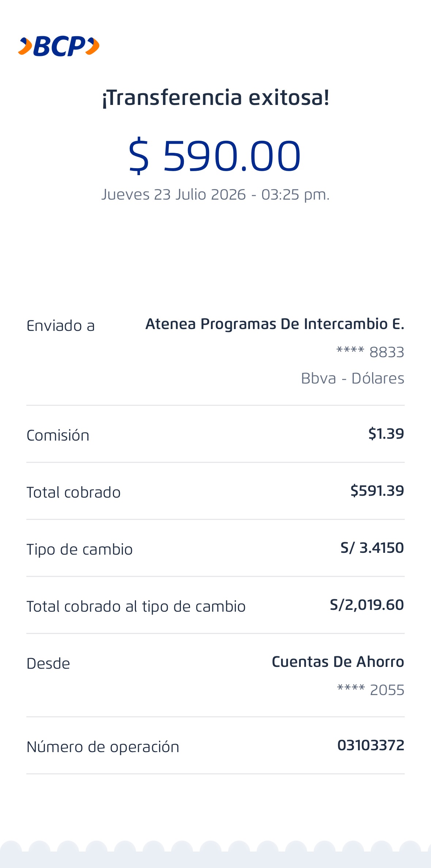
Task: Select operation number 03103372
Action: click(x=371, y=745)
